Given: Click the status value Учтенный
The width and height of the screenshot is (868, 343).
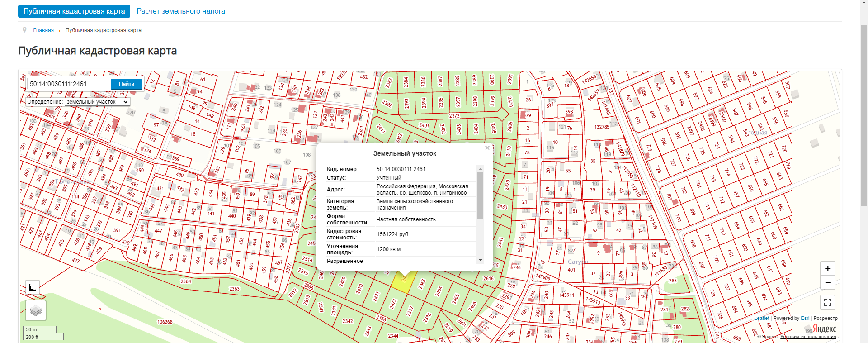Looking at the screenshot, I should [x=389, y=178].
